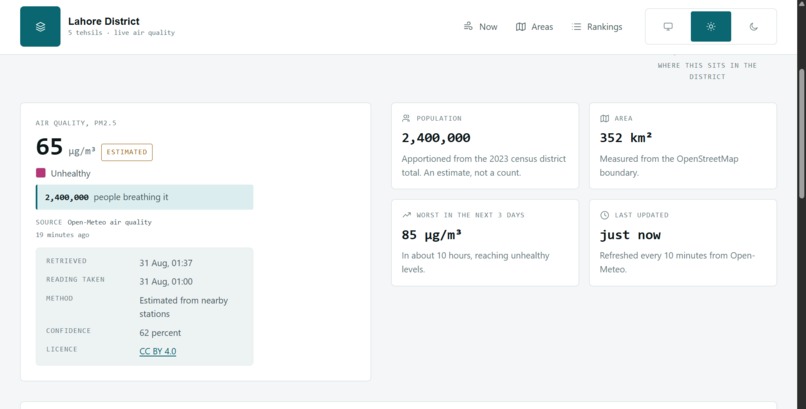Viewport: 806px width, 409px height.
Task: Click the Lahore District title
Action: click(104, 22)
